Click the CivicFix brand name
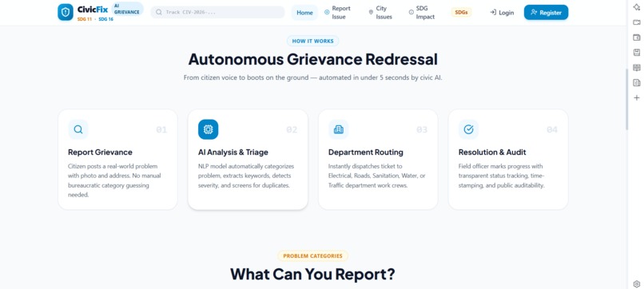Screen dimensions: 644x289 click(x=93, y=10)
